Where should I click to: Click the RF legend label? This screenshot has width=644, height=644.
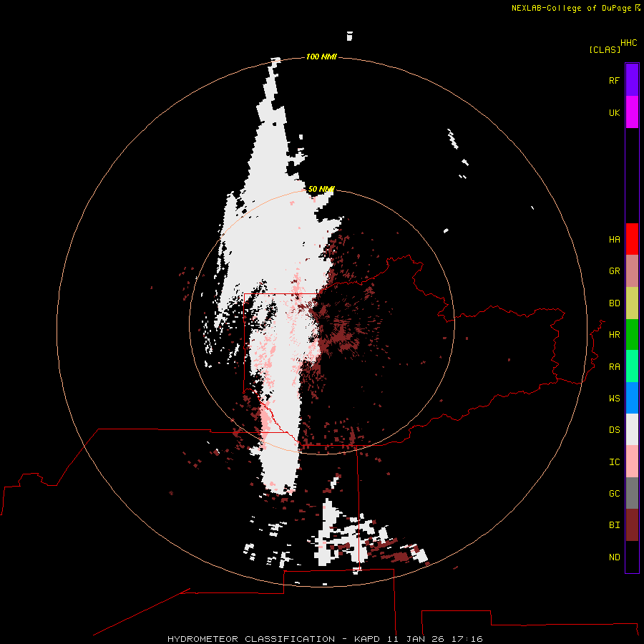(x=614, y=80)
